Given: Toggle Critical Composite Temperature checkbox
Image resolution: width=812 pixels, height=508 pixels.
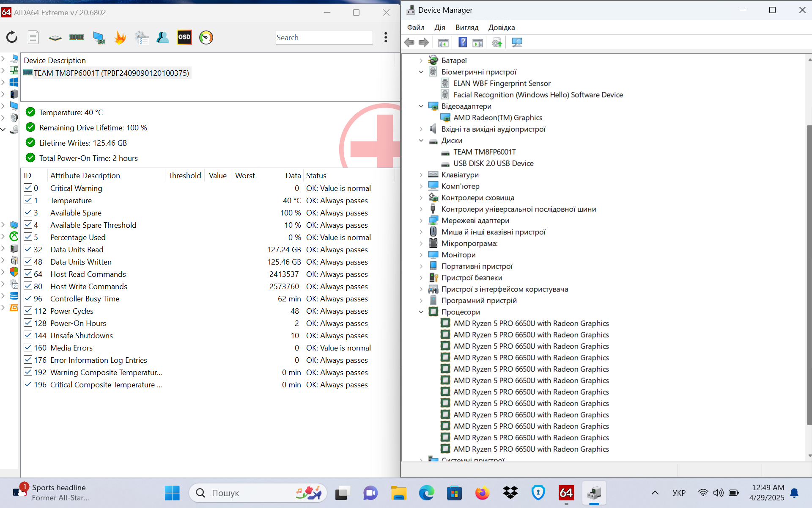Looking at the screenshot, I should [x=28, y=384].
